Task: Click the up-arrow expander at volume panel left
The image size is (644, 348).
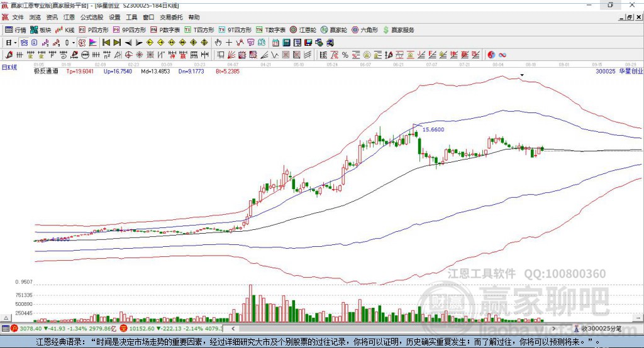Action: pyautogui.click(x=6, y=318)
